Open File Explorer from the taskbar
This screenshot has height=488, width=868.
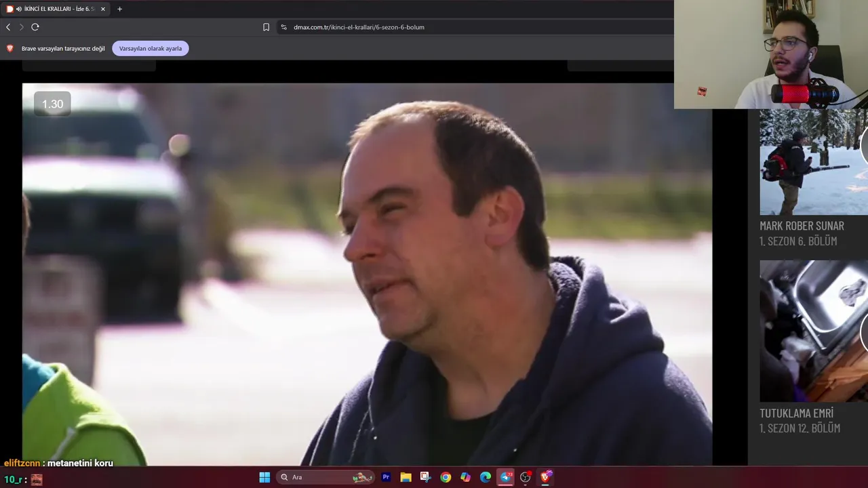click(x=406, y=477)
